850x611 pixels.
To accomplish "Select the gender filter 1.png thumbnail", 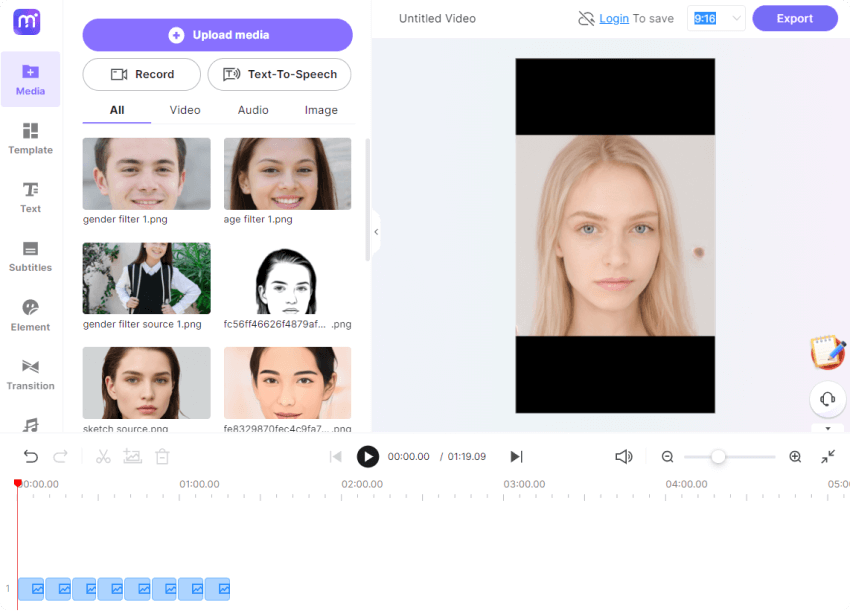I will 146,173.
